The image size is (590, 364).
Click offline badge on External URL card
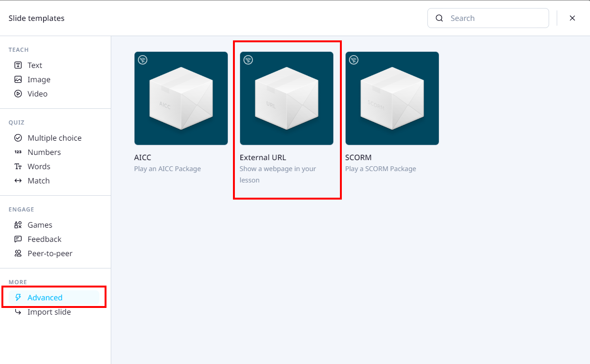[x=248, y=60]
